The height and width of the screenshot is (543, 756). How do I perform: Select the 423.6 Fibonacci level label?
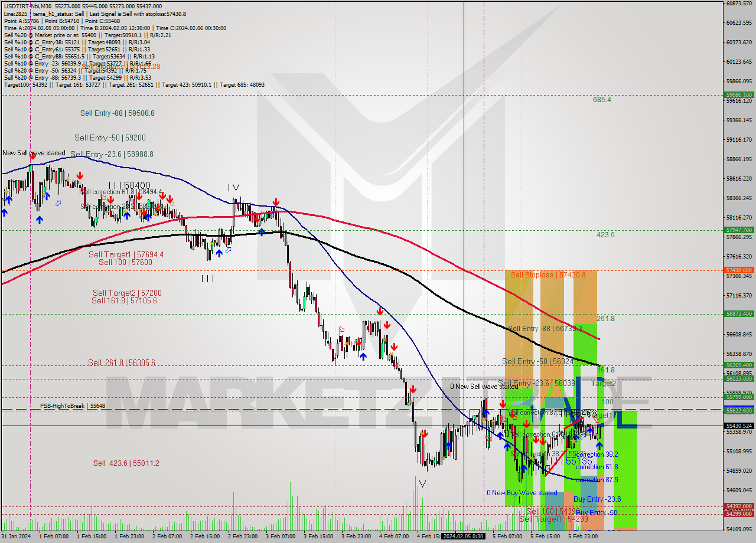coord(605,234)
